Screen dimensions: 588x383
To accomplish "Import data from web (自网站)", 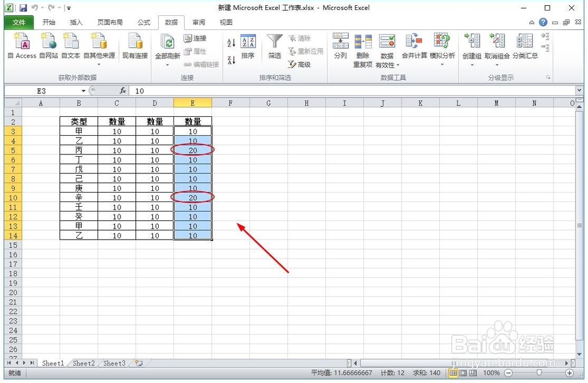I will click(x=48, y=46).
